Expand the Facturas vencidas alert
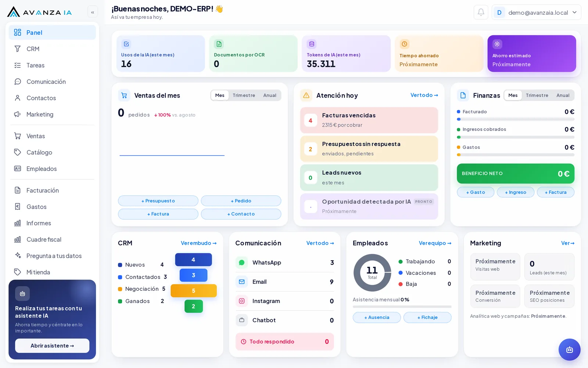The image size is (588, 368). pyautogui.click(x=369, y=120)
